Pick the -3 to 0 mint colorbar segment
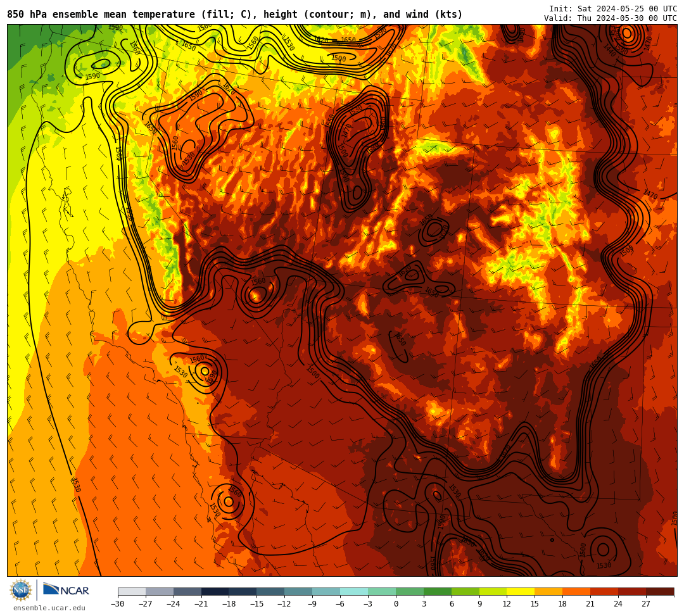The height and width of the screenshot is (616, 684). click(382, 591)
